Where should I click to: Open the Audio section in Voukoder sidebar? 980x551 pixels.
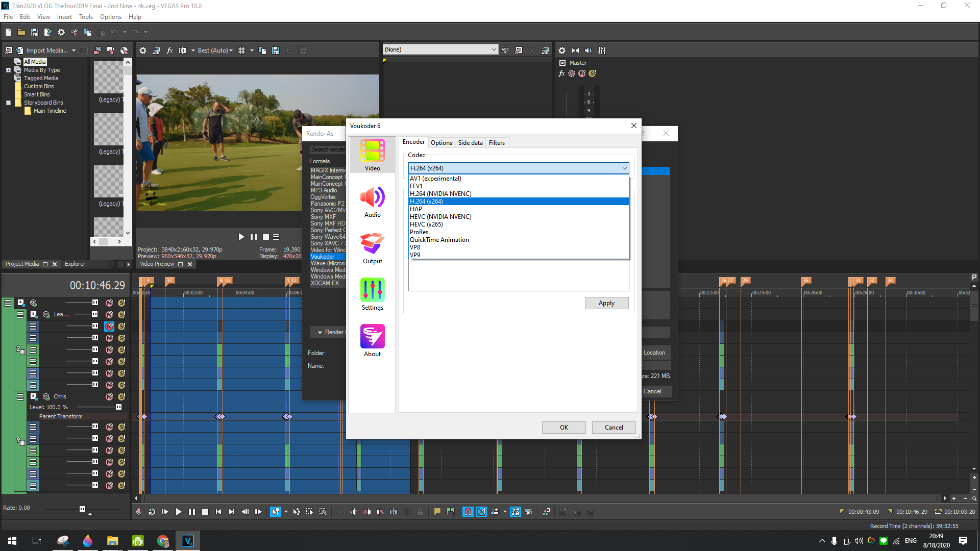tap(372, 202)
